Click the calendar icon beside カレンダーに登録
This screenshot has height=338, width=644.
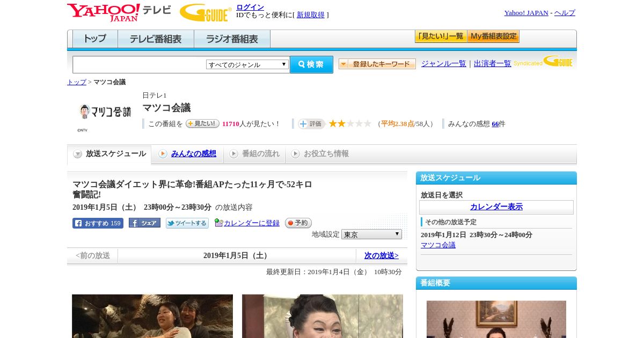point(218,223)
